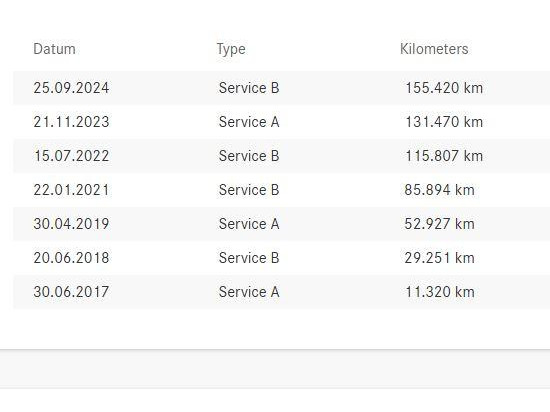Select the 30.06.2017 date cell
The image size is (550, 412).
click(x=71, y=292)
